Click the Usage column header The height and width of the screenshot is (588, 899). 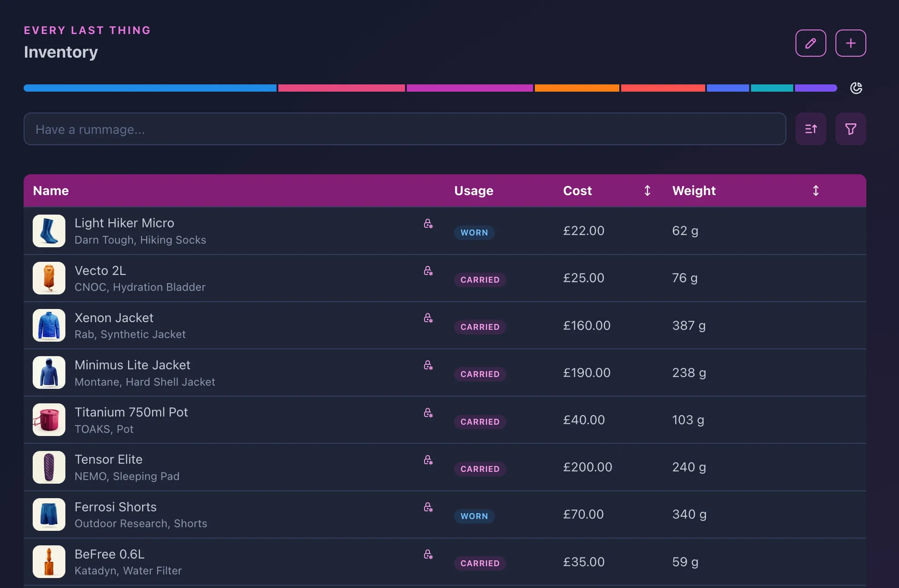474,191
